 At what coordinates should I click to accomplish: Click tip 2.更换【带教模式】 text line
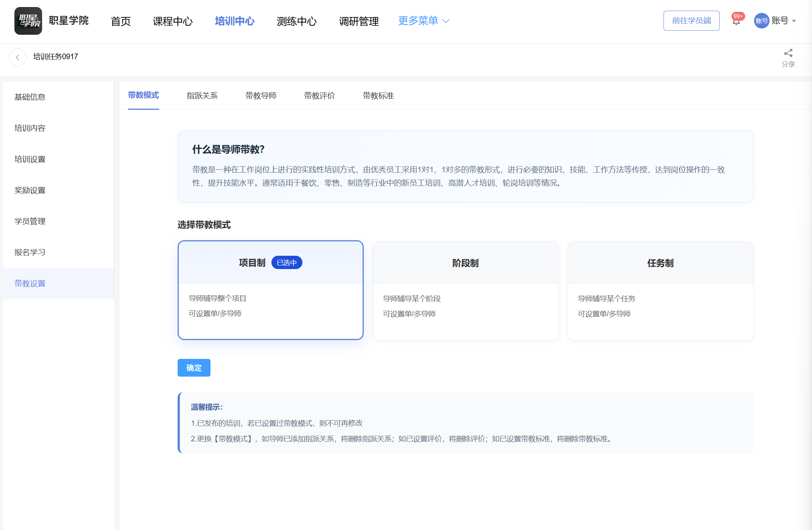[x=402, y=439]
